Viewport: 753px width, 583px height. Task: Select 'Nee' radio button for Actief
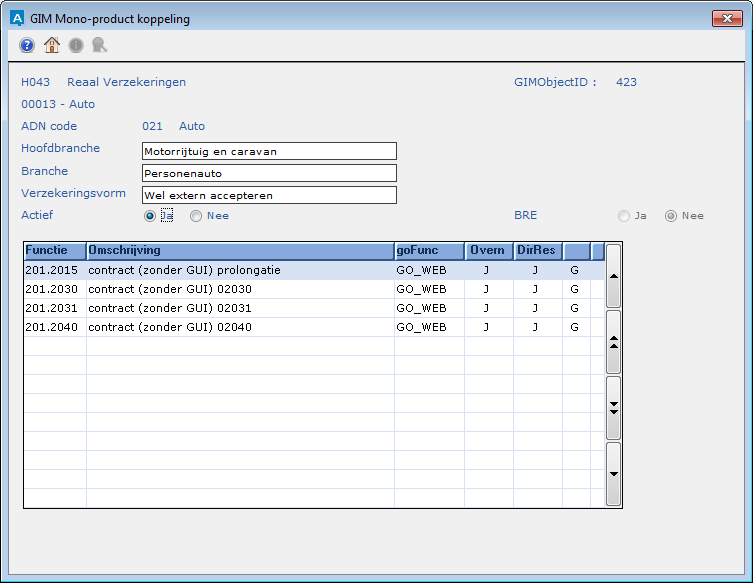pos(196,215)
